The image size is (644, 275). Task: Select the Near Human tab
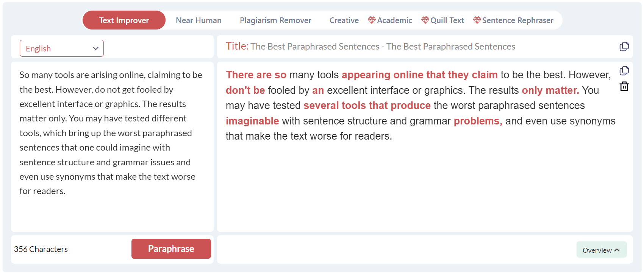199,20
